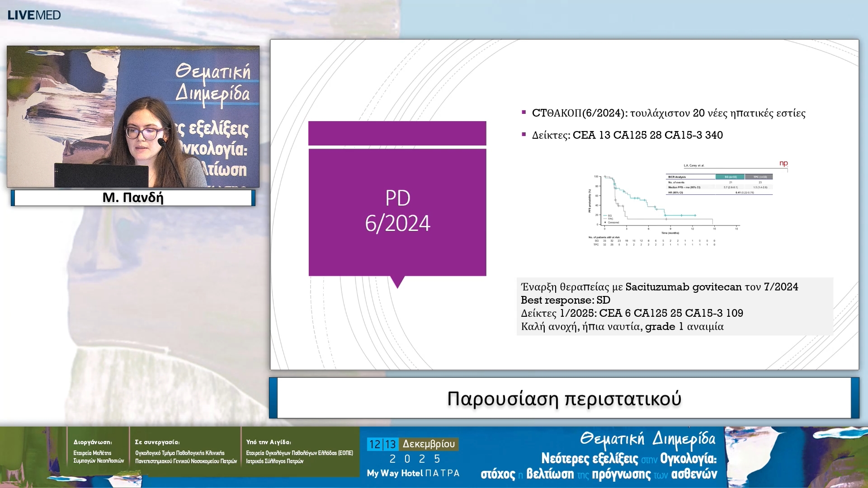
Task: Click the Θεματική Διημερίδα footer title
Action: [x=647, y=439]
